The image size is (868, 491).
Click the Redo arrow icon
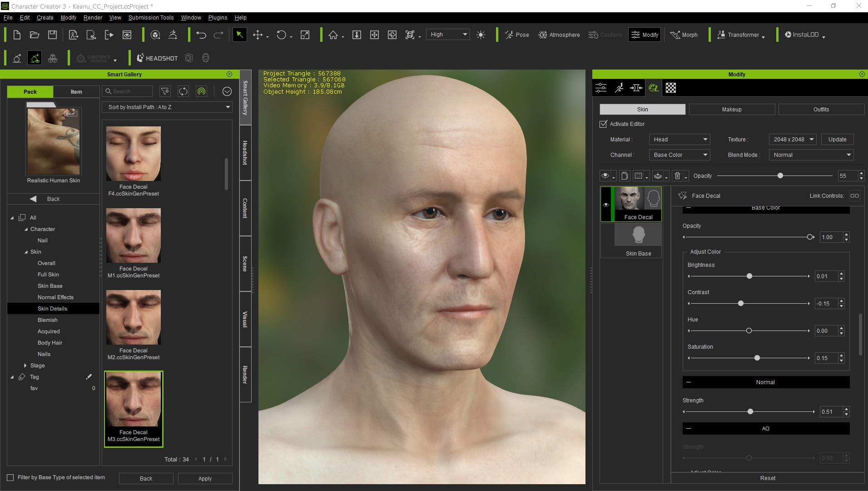(219, 35)
